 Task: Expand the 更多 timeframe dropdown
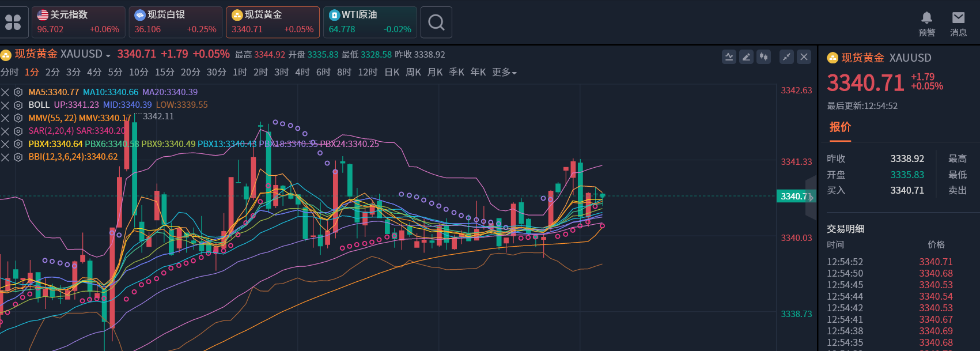pos(504,73)
